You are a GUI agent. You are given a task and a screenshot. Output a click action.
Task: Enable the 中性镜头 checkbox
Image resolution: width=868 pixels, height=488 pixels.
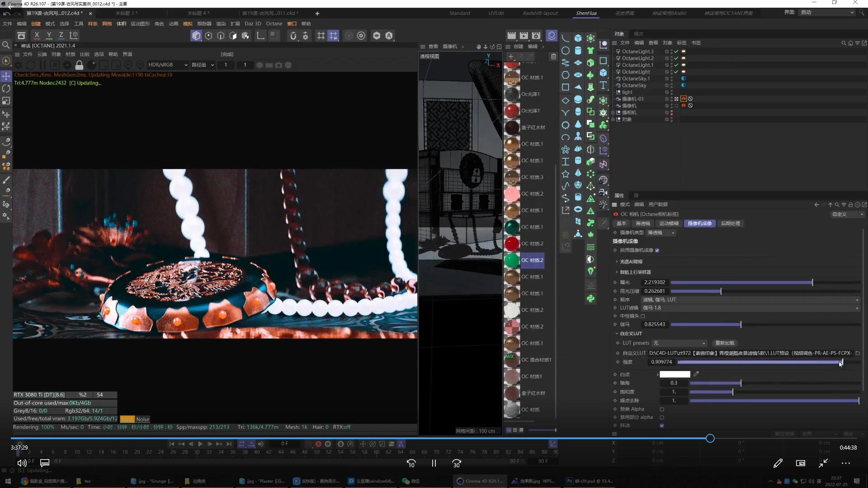coord(643,316)
